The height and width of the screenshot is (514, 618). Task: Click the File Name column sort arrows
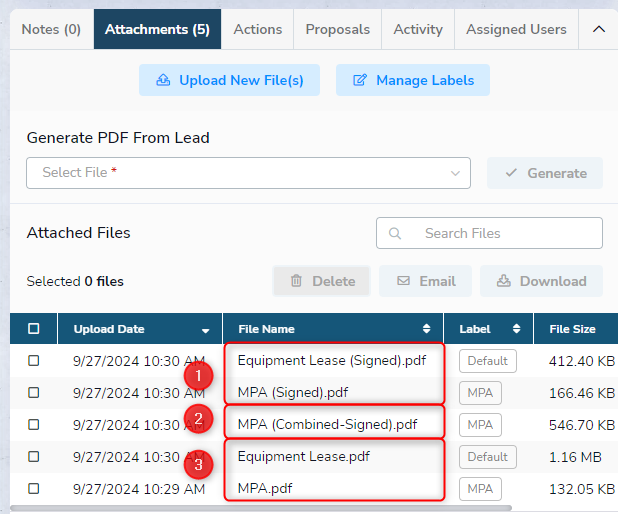pos(427,329)
